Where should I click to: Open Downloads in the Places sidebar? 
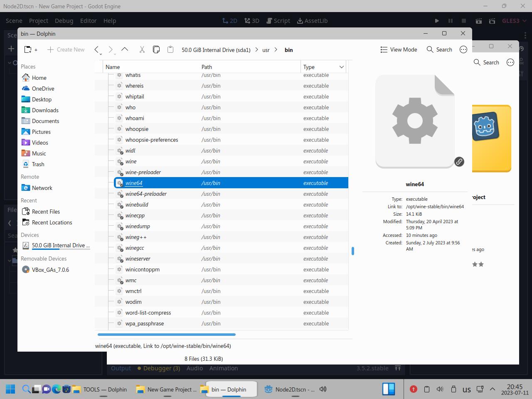[45, 110]
